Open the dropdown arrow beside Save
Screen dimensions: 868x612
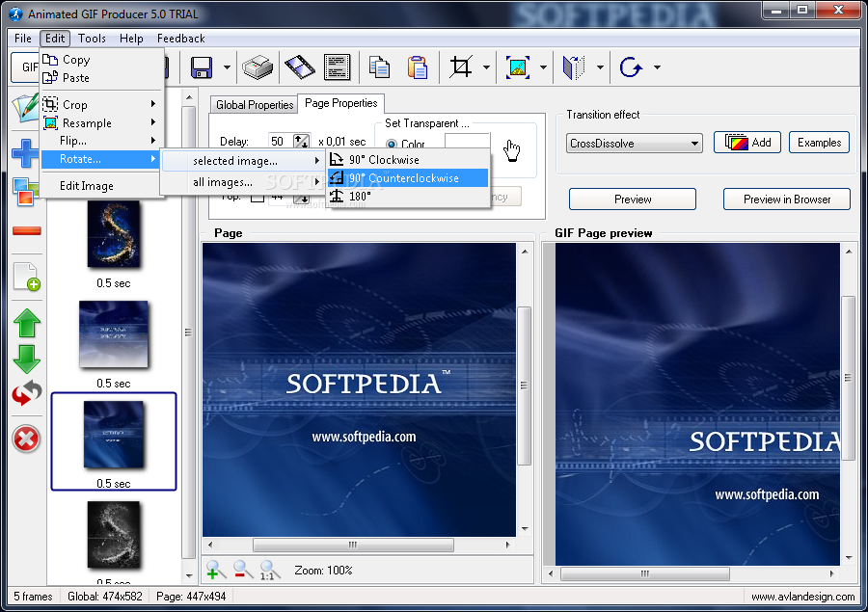coord(227,67)
